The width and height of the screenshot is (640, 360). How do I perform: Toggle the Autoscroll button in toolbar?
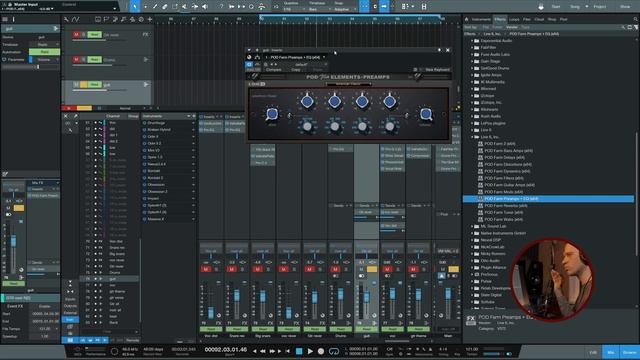coord(384,7)
